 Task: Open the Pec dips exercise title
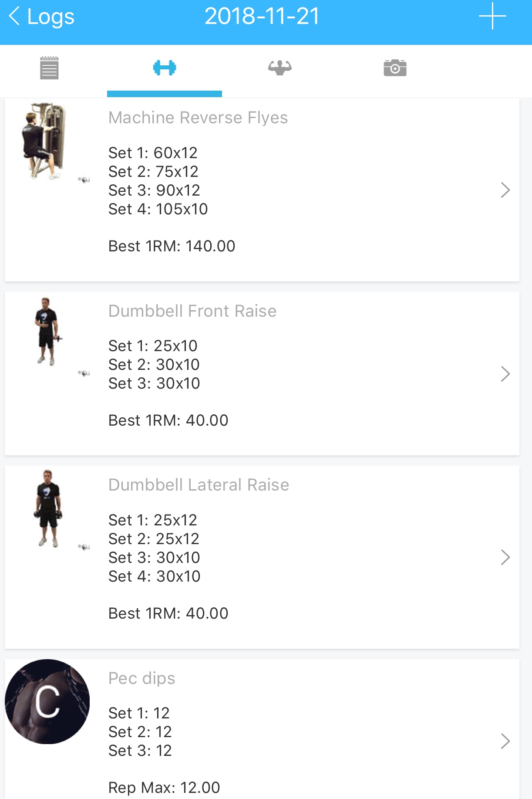pyautogui.click(x=141, y=678)
